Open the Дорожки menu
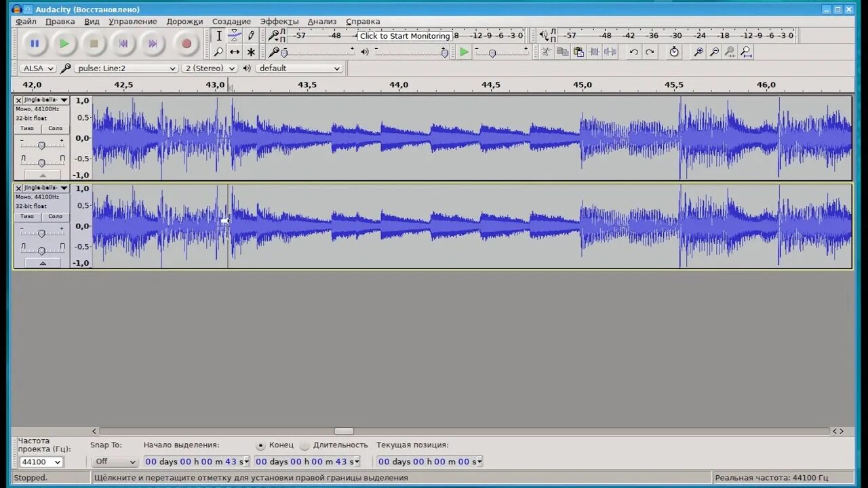 tap(184, 22)
